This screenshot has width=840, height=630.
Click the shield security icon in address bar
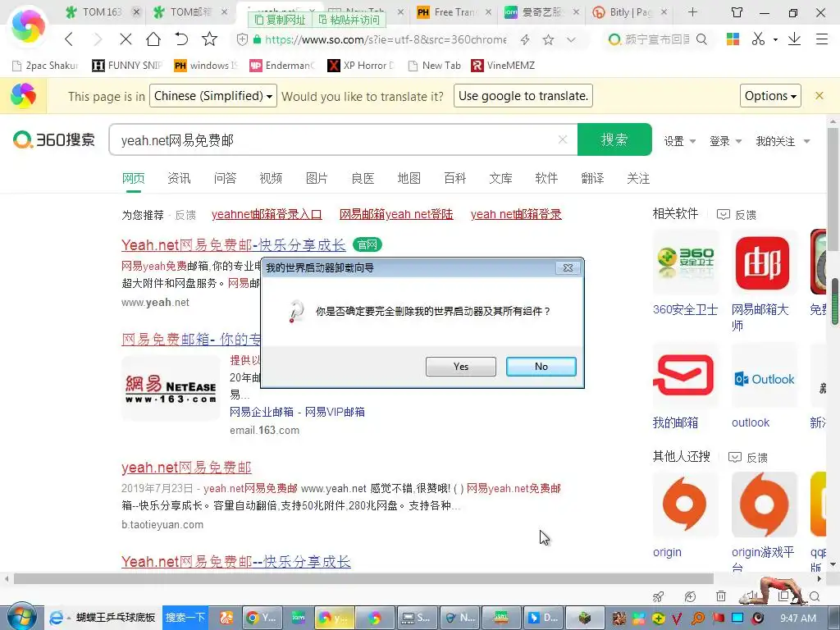(242, 39)
